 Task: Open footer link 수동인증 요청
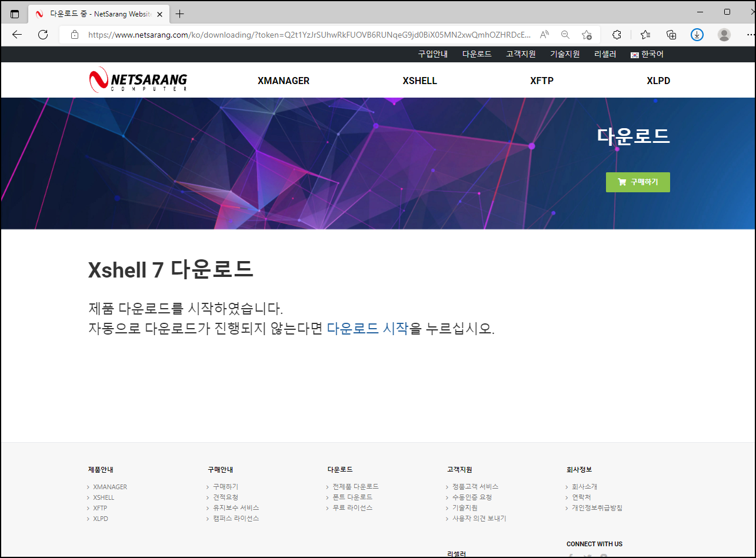[x=472, y=497]
